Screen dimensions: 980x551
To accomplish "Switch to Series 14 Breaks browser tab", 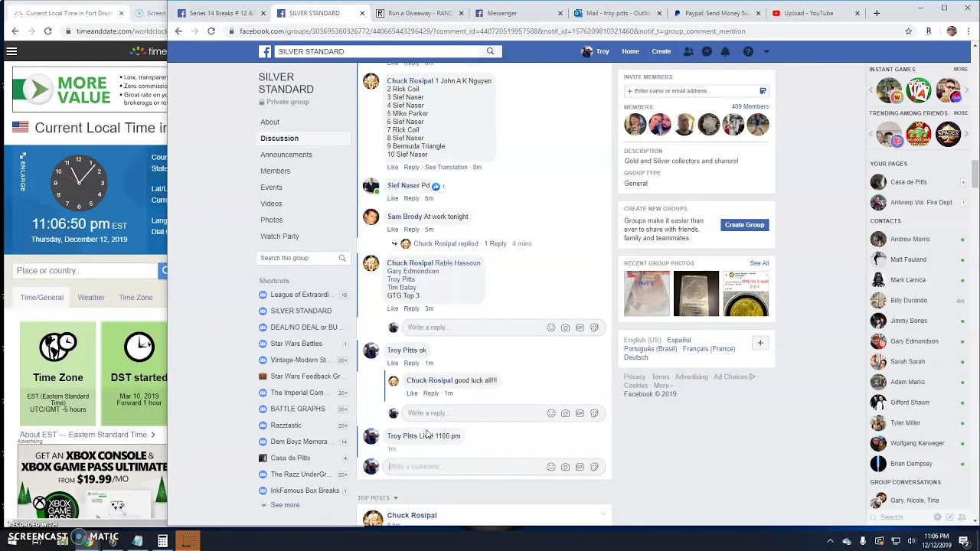I will click(x=220, y=13).
